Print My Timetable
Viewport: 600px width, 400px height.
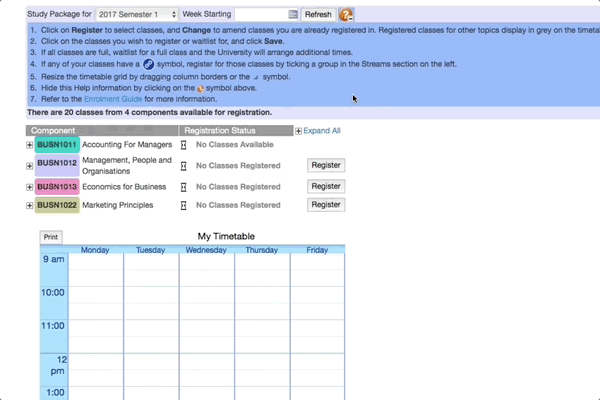pyautogui.click(x=51, y=237)
